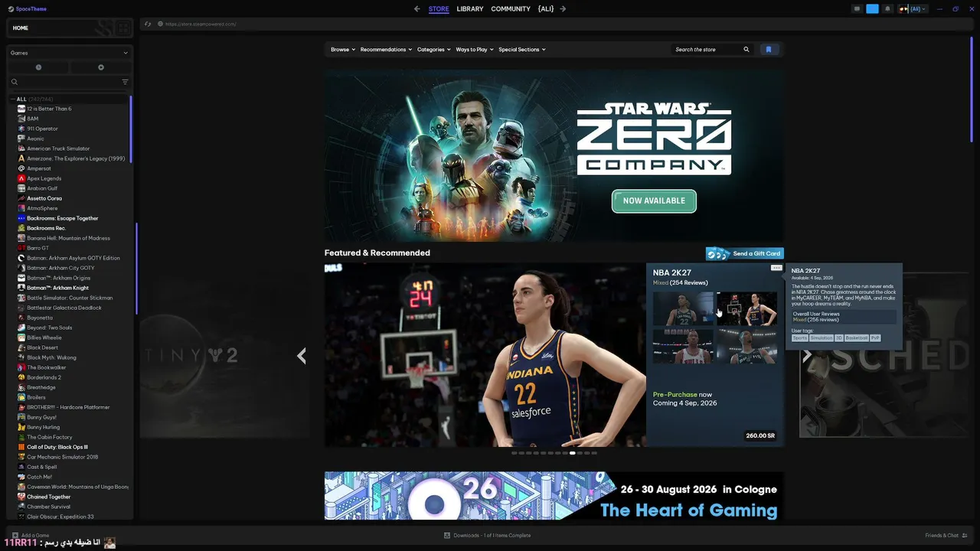
Task: Click Add a Game link
Action: (35, 536)
